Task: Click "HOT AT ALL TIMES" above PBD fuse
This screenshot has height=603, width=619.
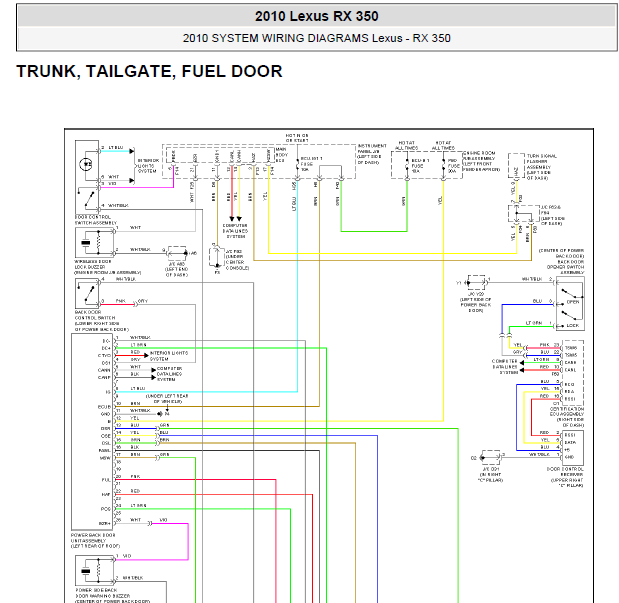Action: coord(443,145)
